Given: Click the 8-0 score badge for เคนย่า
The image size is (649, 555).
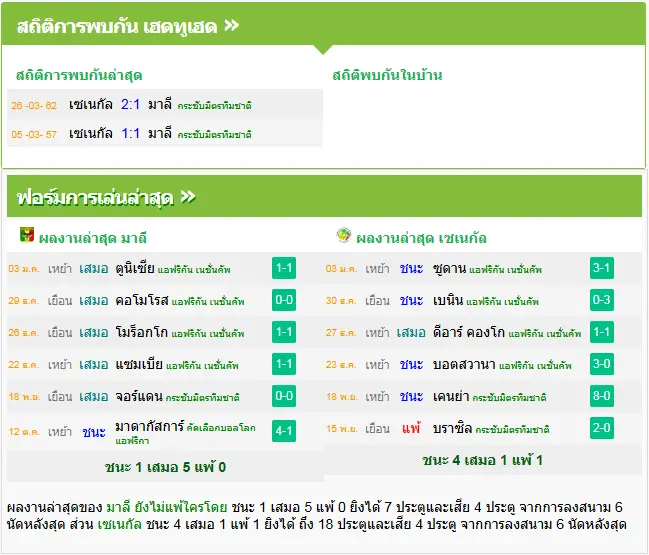Looking at the screenshot, I should (601, 396).
